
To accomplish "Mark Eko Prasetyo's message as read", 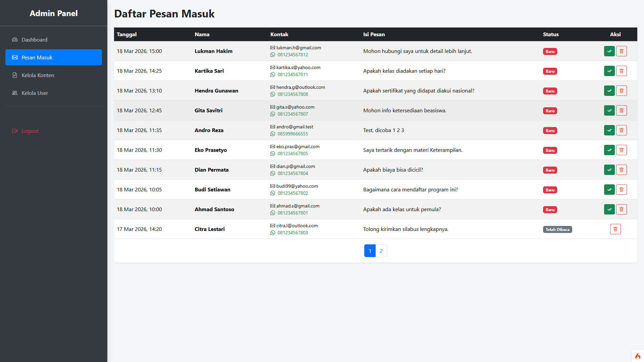I will (x=609, y=150).
